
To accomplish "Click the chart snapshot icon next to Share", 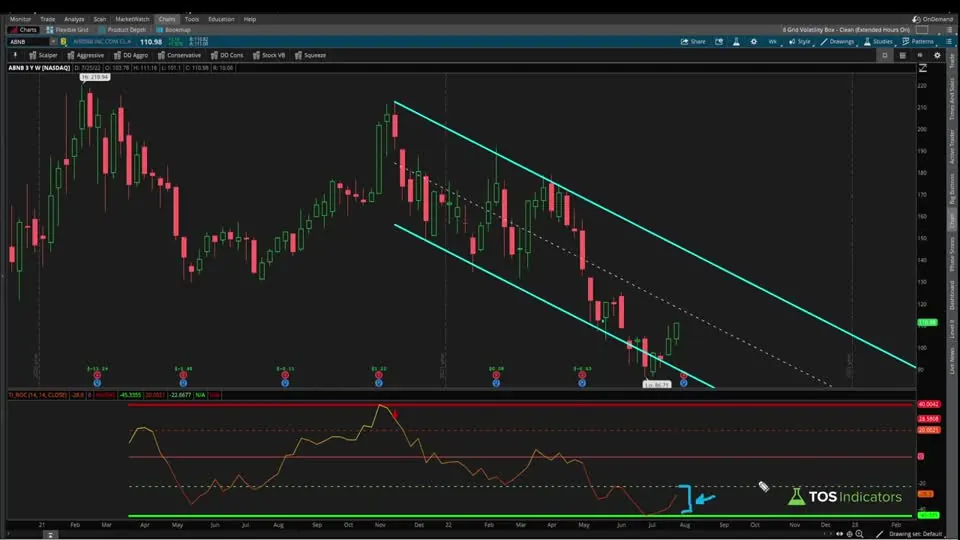I will coord(719,42).
